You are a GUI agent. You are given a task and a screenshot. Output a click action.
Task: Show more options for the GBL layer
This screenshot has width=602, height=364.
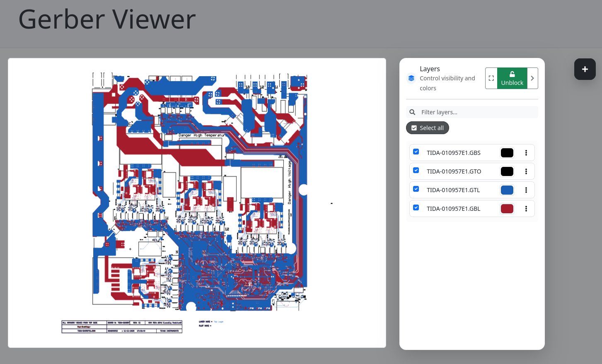point(526,209)
